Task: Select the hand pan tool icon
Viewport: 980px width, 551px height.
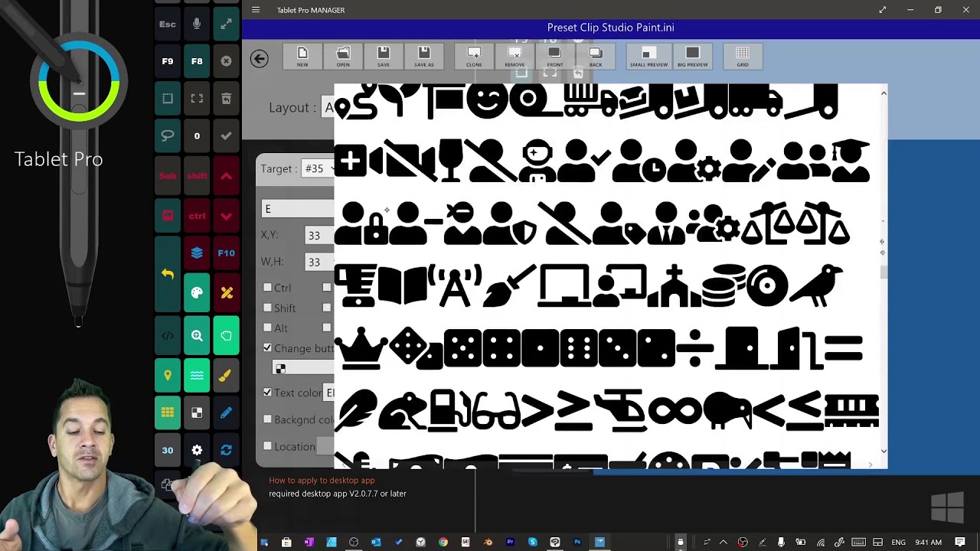Action: pos(226,336)
